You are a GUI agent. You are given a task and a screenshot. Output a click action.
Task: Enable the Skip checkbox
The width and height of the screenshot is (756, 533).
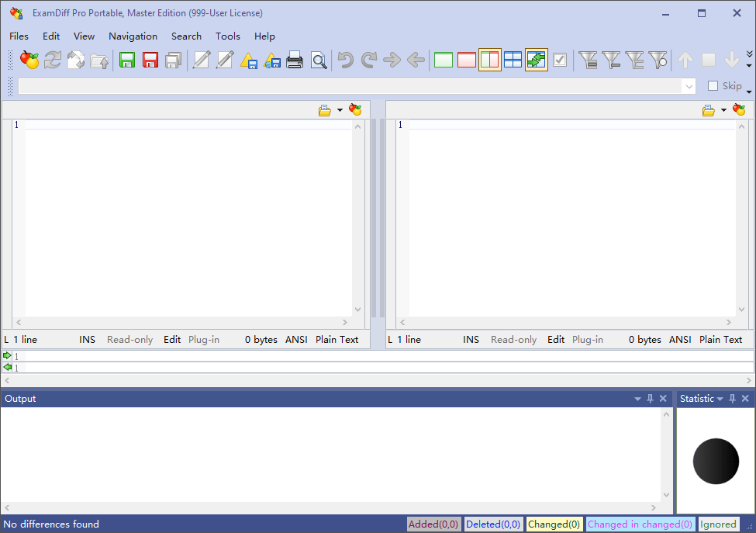tap(713, 86)
